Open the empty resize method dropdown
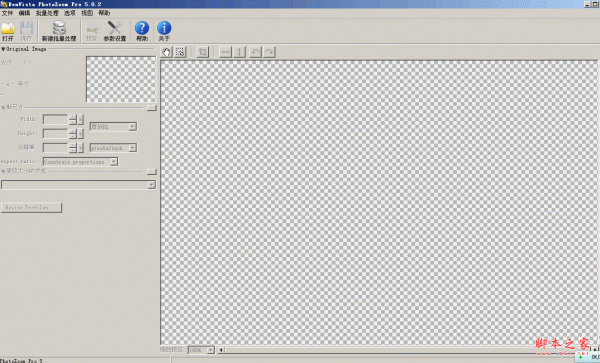The height and width of the screenshot is (363, 600). (x=78, y=185)
